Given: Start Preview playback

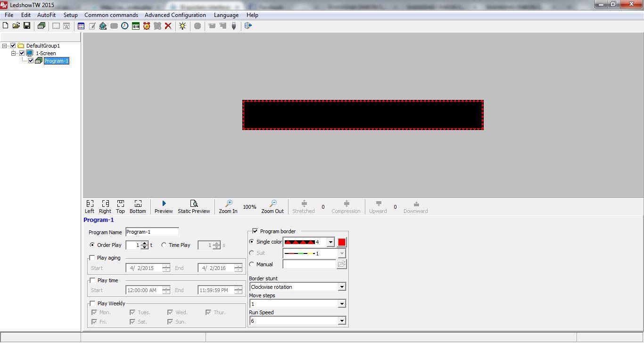Looking at the screenshot, I should tap(164, 207).
